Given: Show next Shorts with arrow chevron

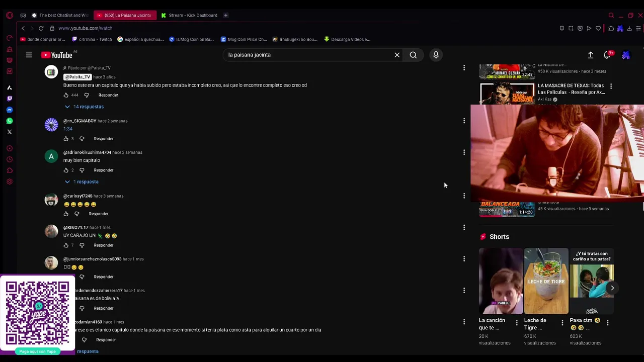Looking at the screenshot, I should click(612, 288).
